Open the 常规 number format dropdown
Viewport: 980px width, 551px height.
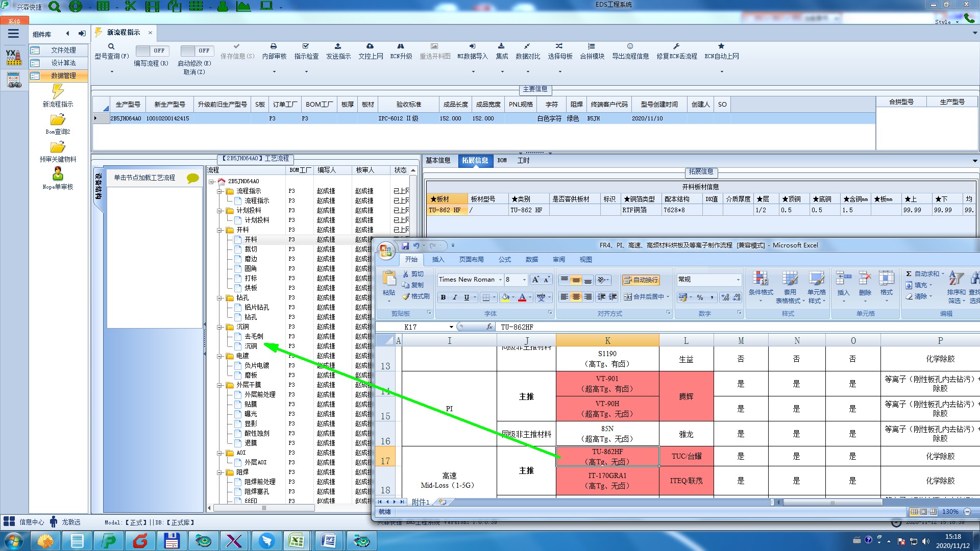tap(738, 280)
